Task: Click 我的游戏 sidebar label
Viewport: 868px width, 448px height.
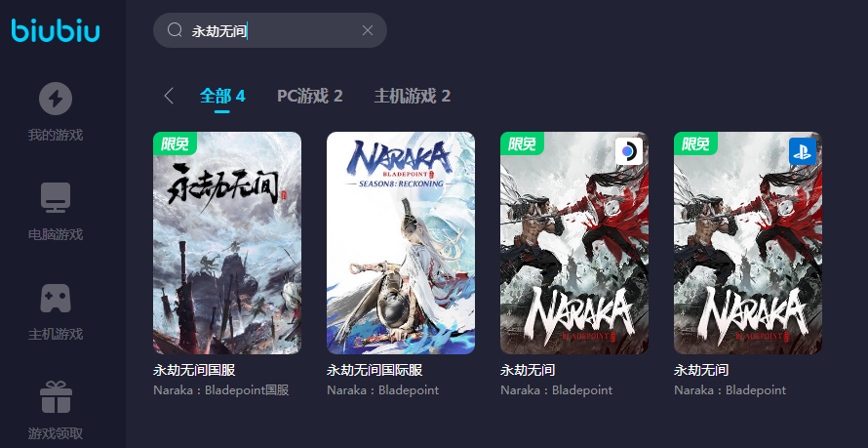Action: point(56,135)
